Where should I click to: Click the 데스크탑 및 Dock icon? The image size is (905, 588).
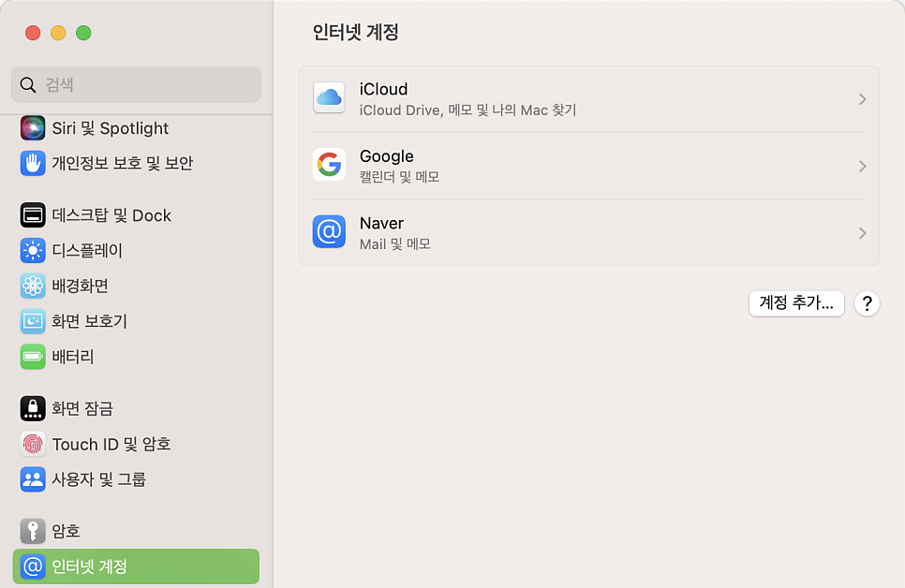coord(33,215)
